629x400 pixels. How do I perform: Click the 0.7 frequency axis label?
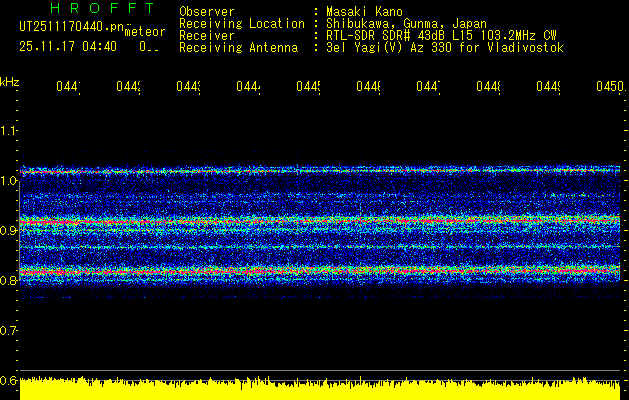9,330
